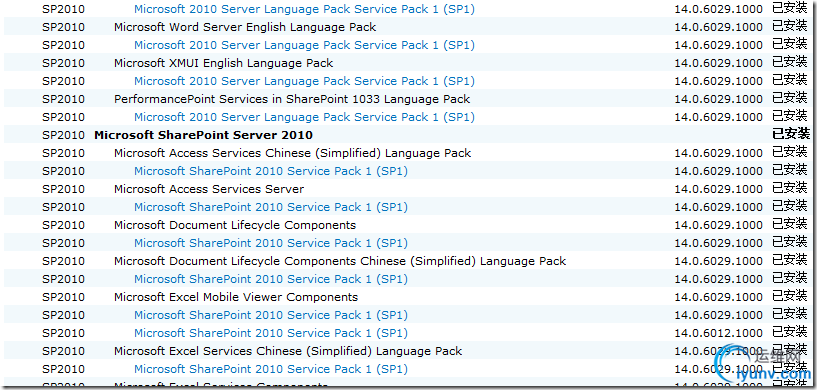Image resolution: width=817 pixels, height=390 pixels.
Task: Click the 已安装 status in the Excel Mobile Viewer Components row
Action: 789,296
